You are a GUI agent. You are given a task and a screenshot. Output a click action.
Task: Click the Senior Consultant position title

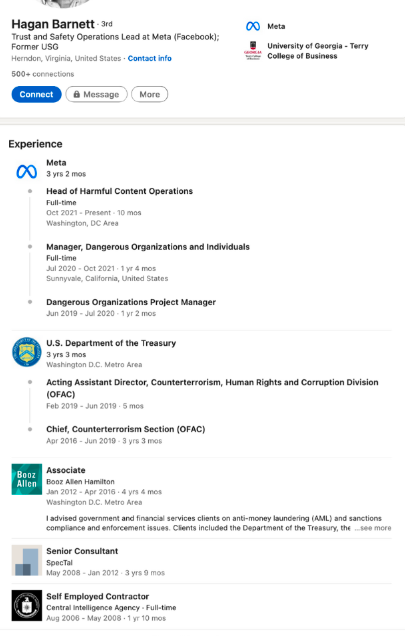[x=82, y=551]
